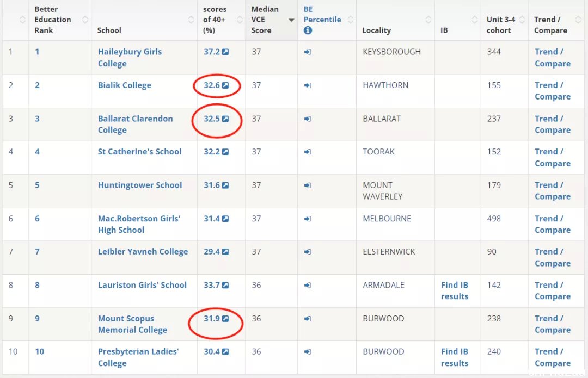
Task: Open Trend / Compare for Leibler Yavneh College
Action: (553, 257)
